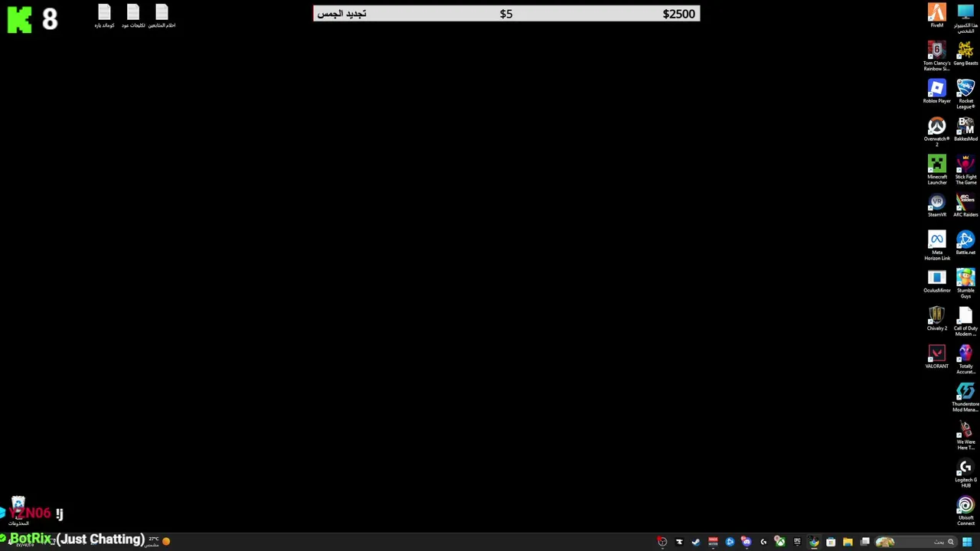
Task: Switch to OBS Studio on the taskbar
Action: coord(662,542)
